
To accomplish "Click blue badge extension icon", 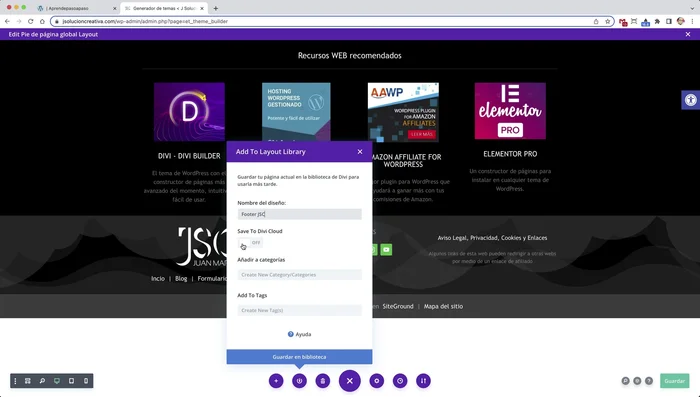I will click(x=646, y=22).
